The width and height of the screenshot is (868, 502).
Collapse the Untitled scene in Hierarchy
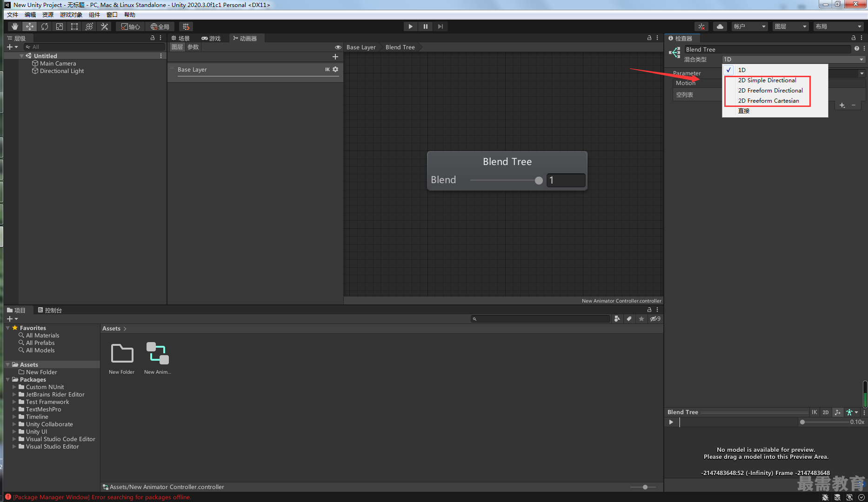click(x=21, y=56)
